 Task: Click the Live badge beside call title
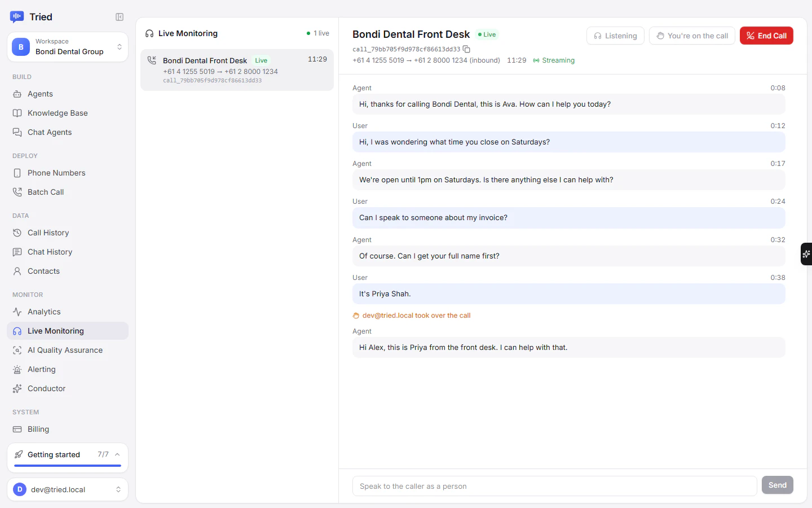[487, 34]
